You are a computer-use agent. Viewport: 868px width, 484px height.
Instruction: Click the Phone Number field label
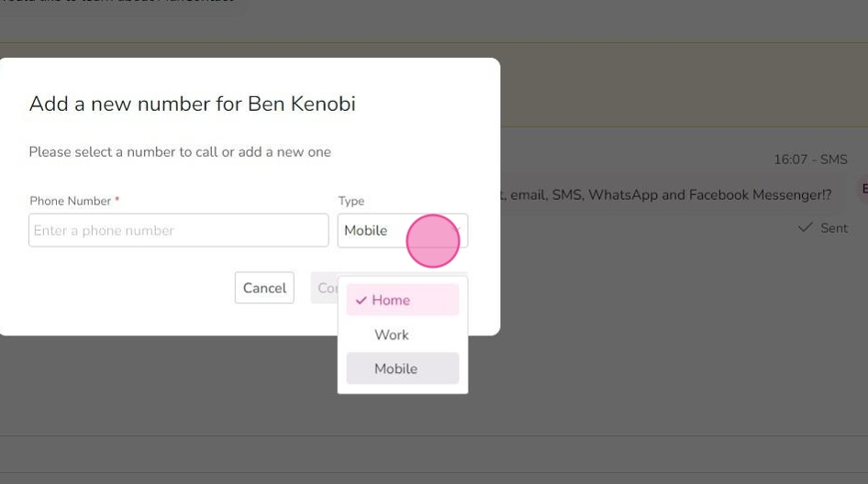pyautogui.click(x=71, y=201)
